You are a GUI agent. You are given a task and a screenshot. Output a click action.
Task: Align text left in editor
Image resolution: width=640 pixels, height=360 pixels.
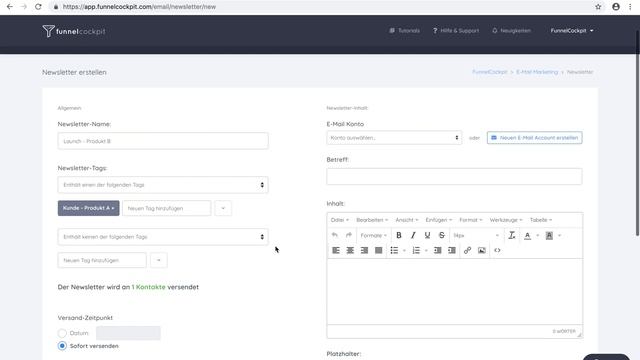pyautogui.click(x=336, y=250)
